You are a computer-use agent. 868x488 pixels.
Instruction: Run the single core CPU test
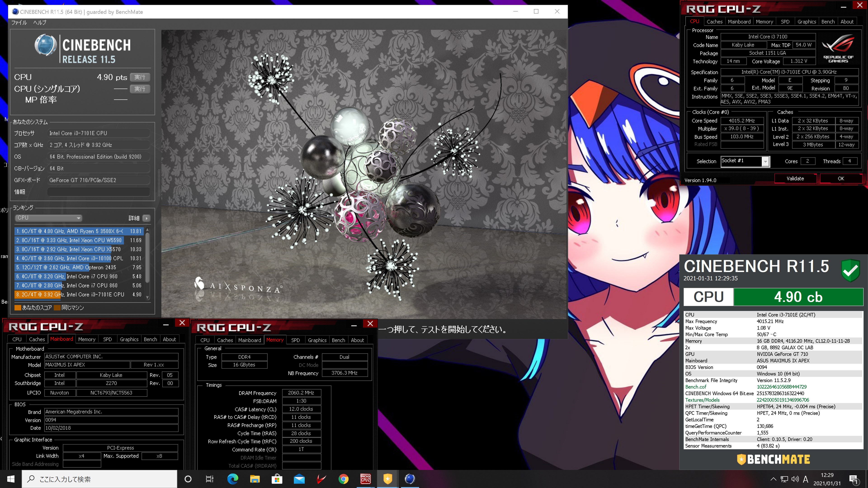(140, 89)
